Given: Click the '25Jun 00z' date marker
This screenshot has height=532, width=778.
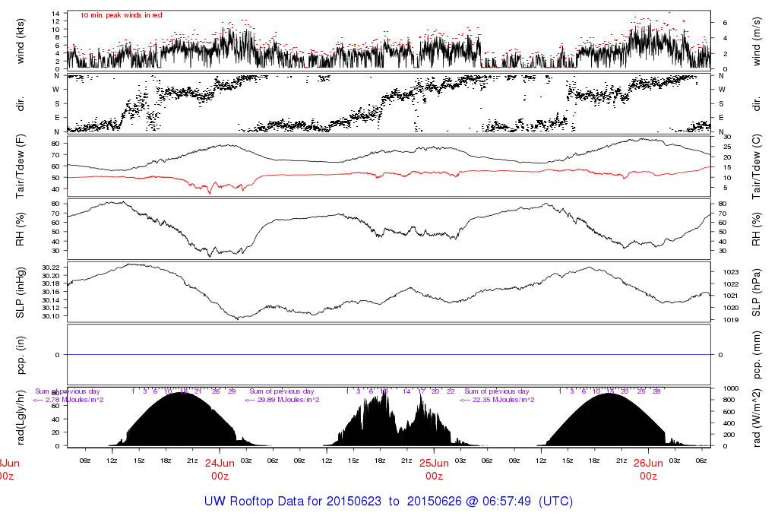Looking at the screenshot, I should 434,470.
